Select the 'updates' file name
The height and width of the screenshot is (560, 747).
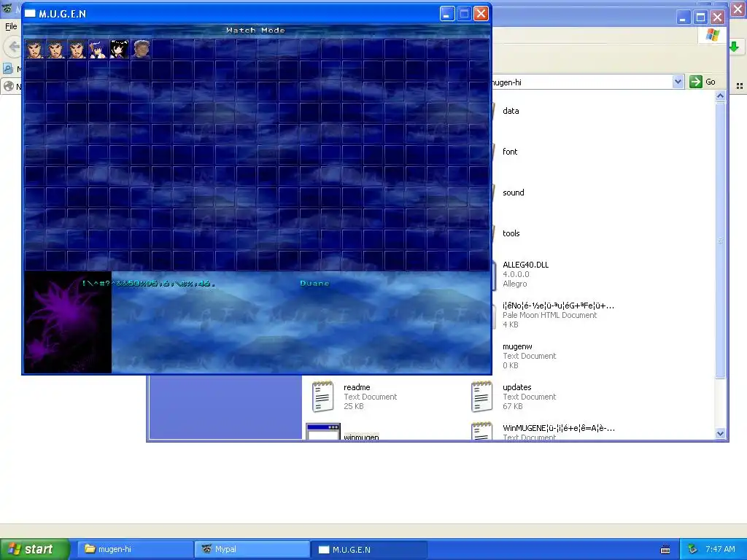(517, 388)
